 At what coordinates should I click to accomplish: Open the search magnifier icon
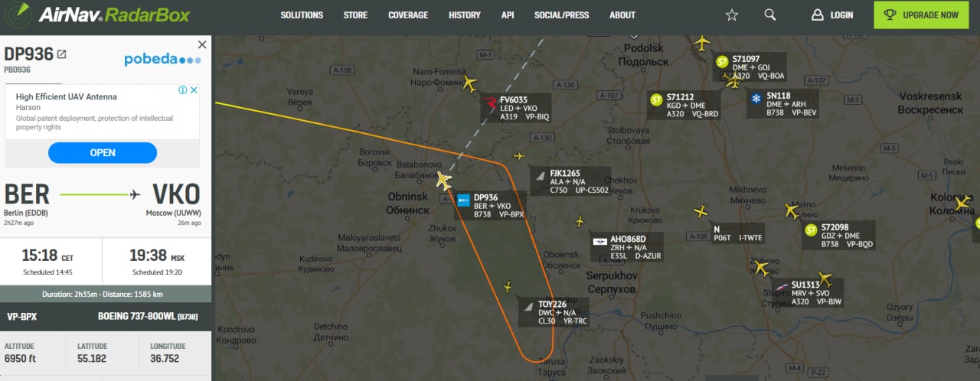pyautogui.click(x=770, y=15)
